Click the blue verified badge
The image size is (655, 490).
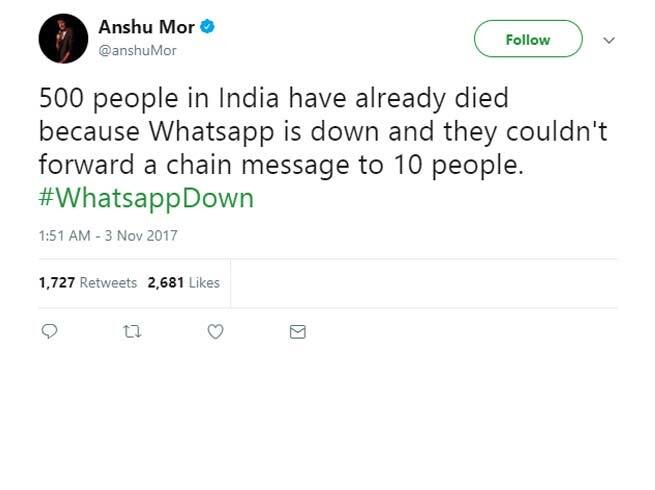click(207, 27)
